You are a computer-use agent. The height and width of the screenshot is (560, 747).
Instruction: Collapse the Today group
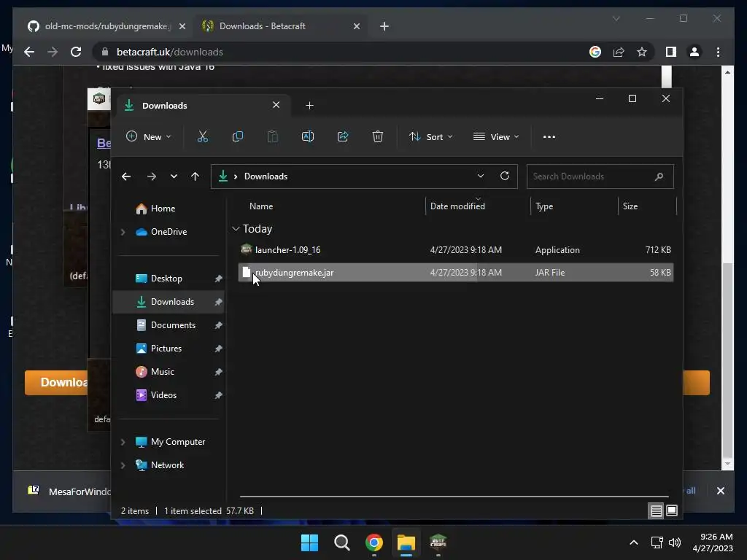click(236, 229)
